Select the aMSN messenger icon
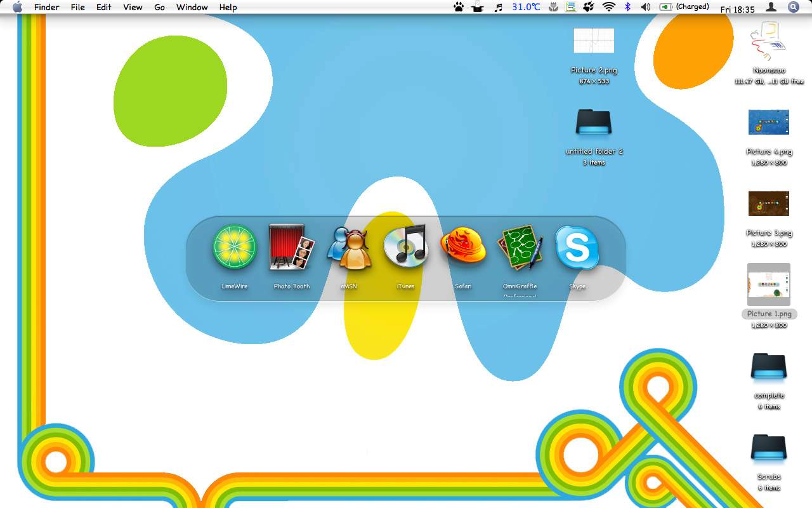 [348, 248]
